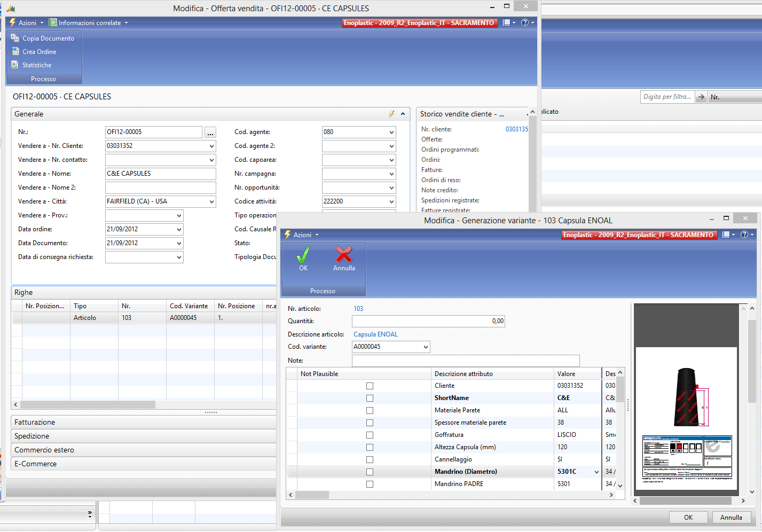Viewport: 762px width, 532px height.
Task: Click the Copia Documento icon
Action: (15, 38)
